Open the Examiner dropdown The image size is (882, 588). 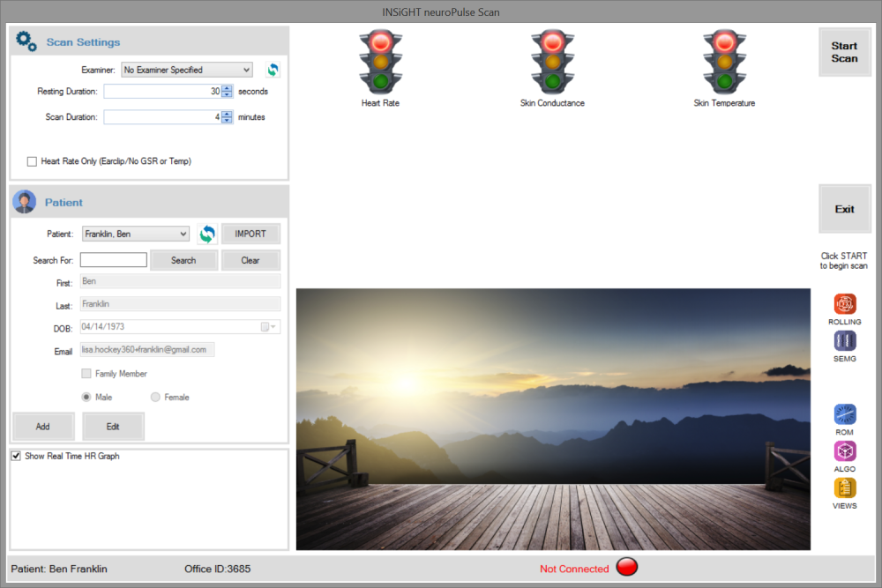186,69
